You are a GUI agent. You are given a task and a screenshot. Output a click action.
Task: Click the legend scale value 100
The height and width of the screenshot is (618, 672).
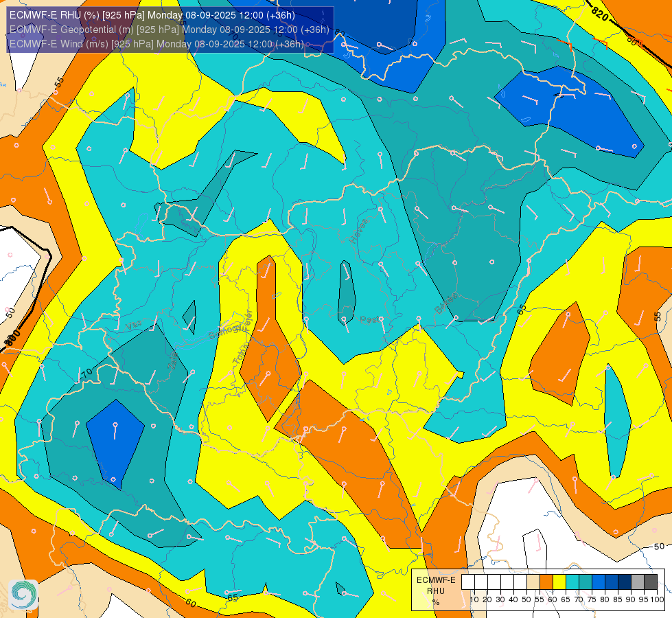(x=657, y=599)
